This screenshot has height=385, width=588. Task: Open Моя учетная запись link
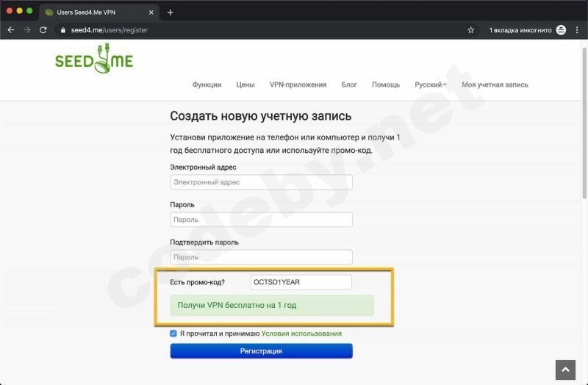pos(495,84)
